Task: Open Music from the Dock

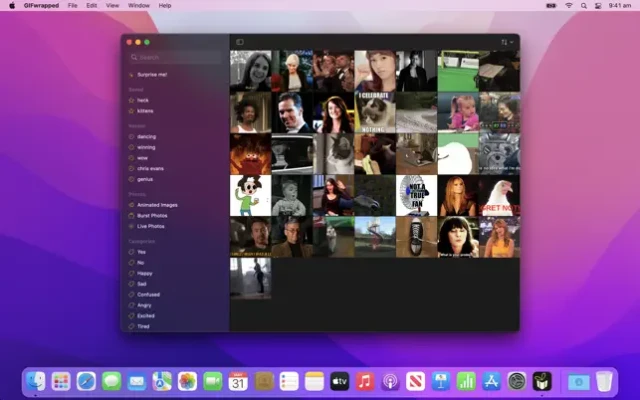Action: point(365,382)
